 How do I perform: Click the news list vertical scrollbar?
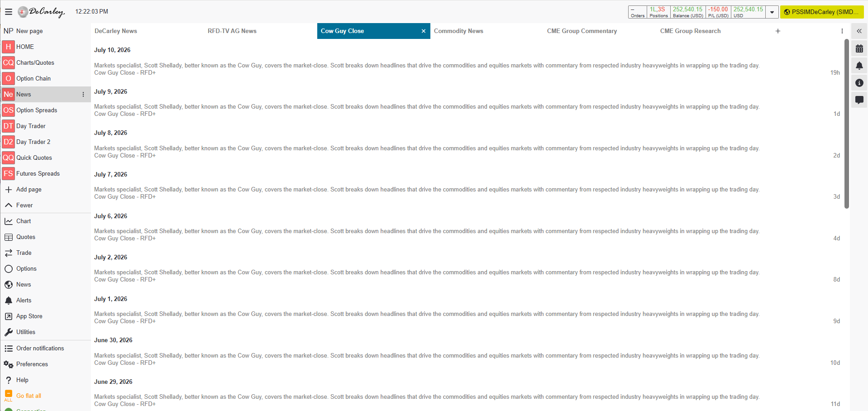(847, 124)
